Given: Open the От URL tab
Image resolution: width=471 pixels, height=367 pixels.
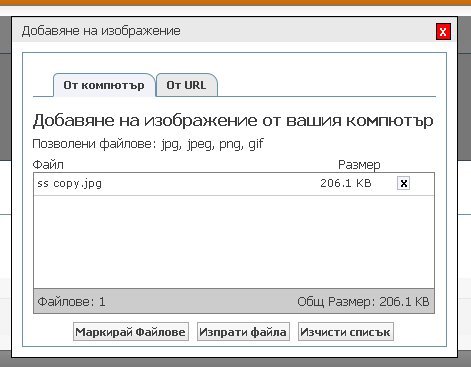Looking at the screenshot, I should pos(186,85).
